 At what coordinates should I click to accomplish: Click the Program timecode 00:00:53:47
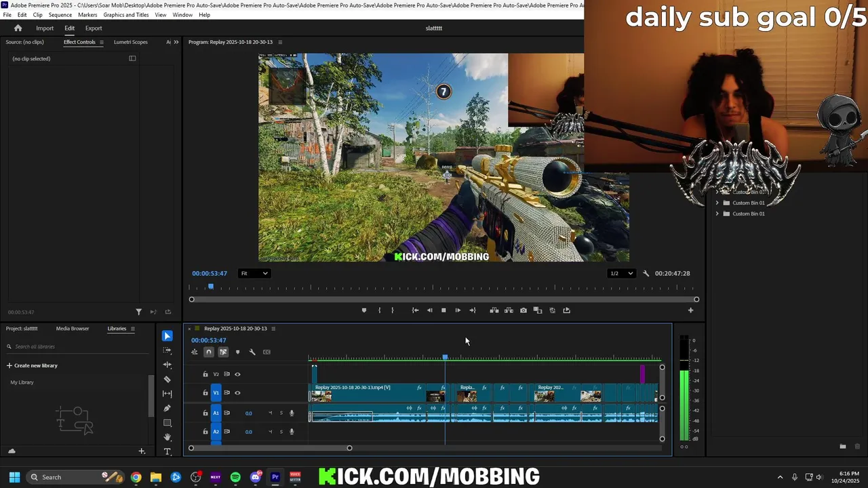click(x=210, y=273)
